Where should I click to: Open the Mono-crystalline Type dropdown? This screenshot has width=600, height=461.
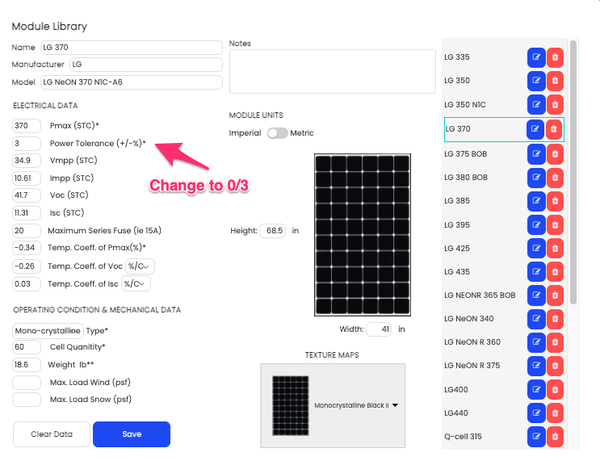click(x=48, y=331)
